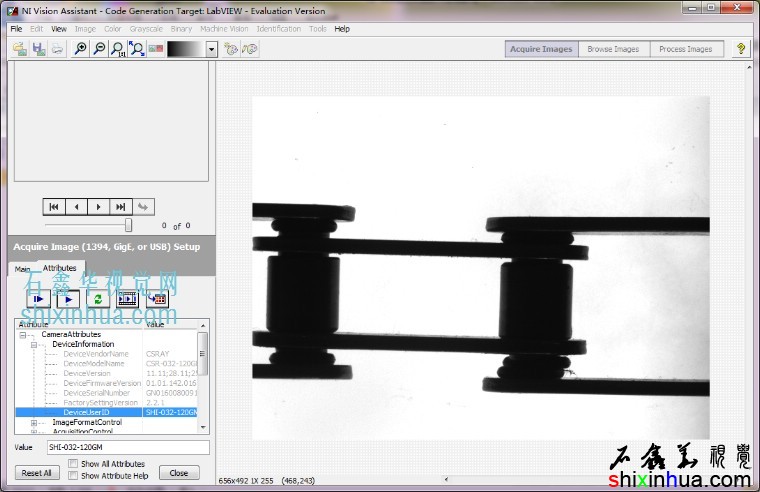Go to the previous image
Viewport: 760px width, 492px height.
[76, 207]
